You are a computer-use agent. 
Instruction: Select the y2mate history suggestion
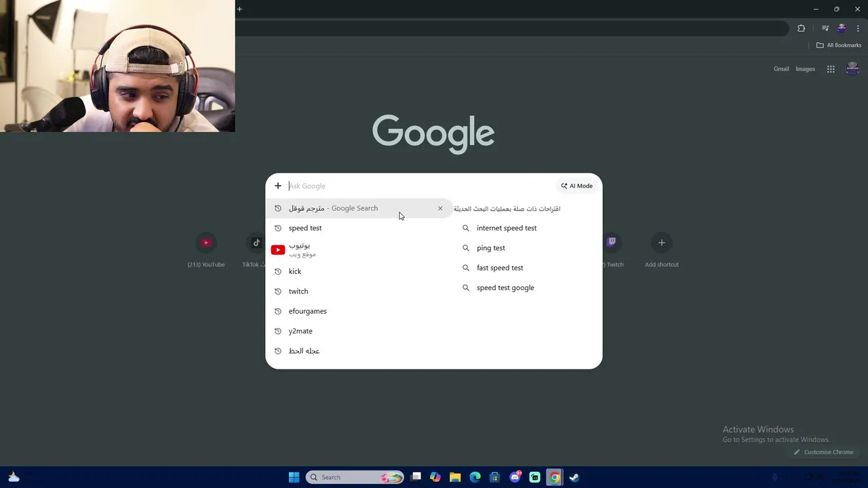(x=359, y=331)
